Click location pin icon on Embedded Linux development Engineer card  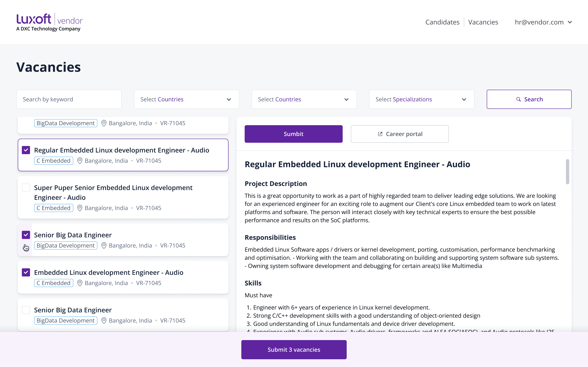coord(80,283)
